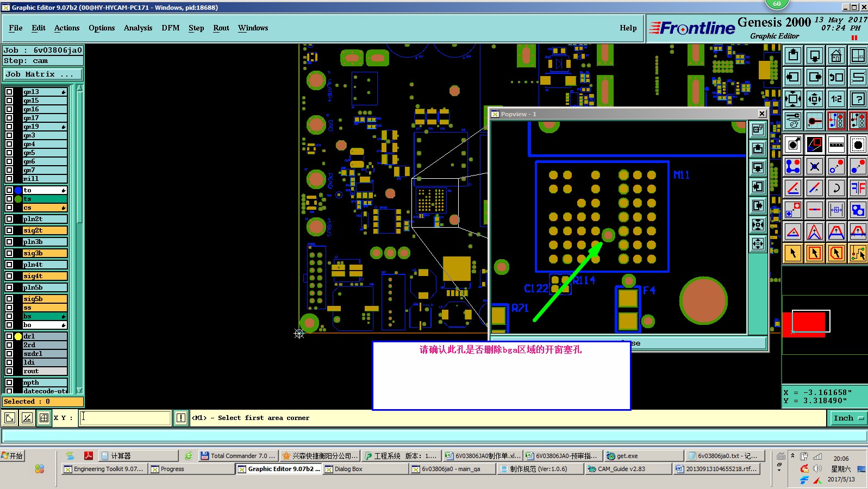Click the red overview thumbnail on the right
The image size is (868, 489).
(x=804, y=324)
